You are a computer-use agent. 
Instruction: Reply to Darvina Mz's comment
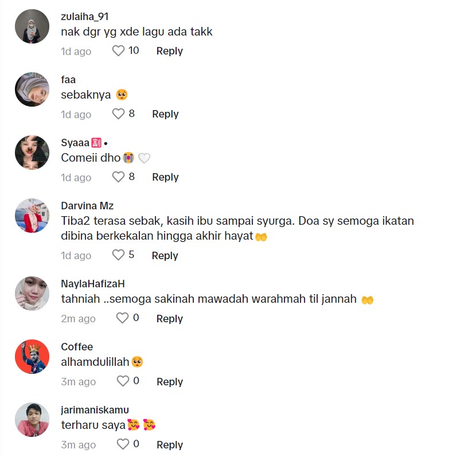click(x=165, y=256)
